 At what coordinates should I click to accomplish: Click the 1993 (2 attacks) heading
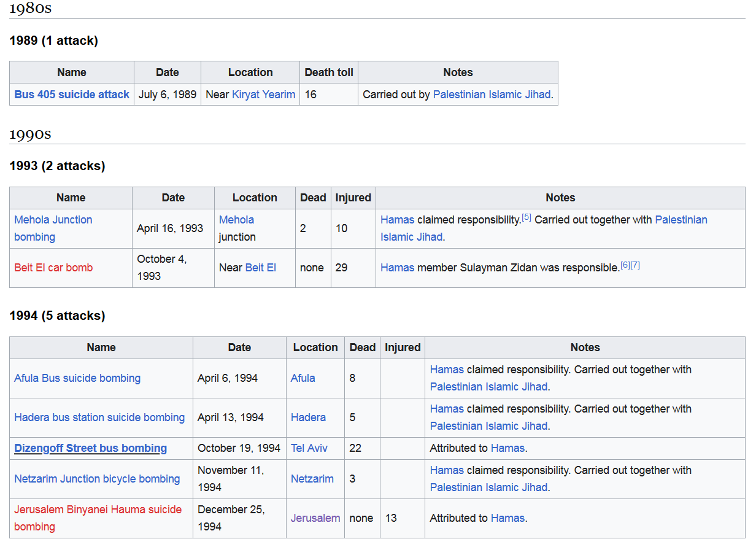58,166
